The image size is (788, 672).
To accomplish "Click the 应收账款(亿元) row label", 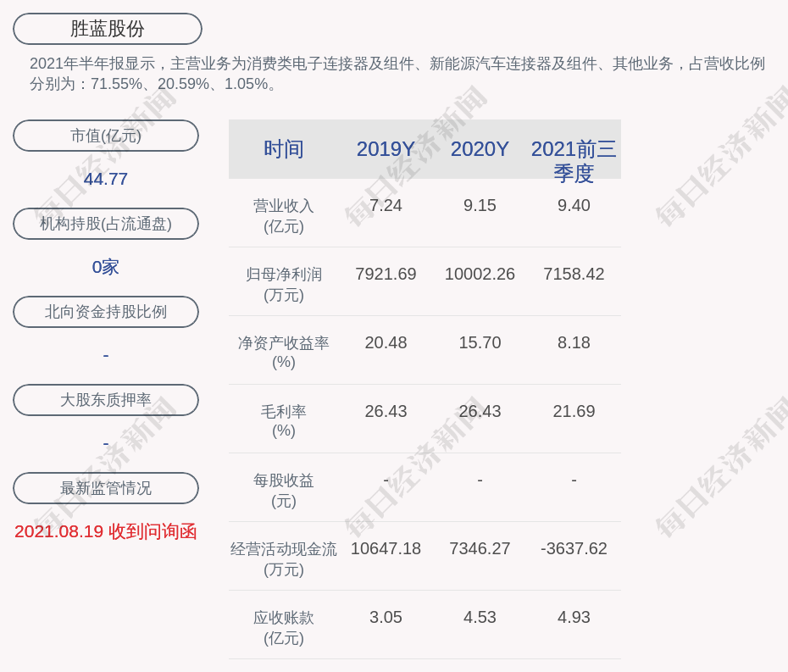I will coord(283,627).
